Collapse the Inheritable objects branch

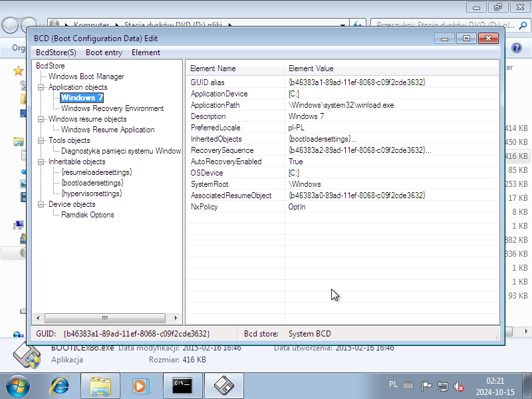point(41,161)
